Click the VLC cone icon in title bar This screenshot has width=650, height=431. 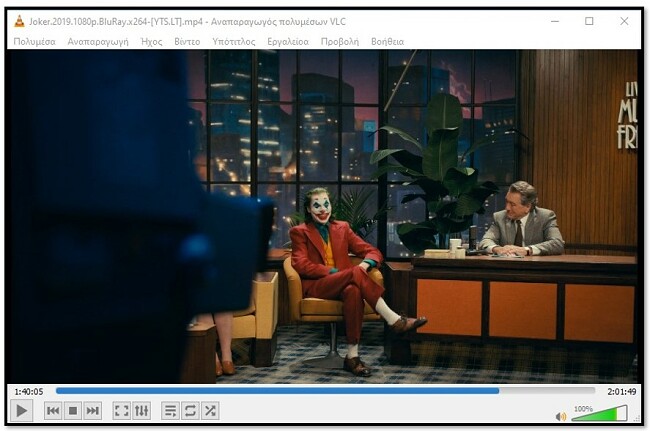click(19, 21)
